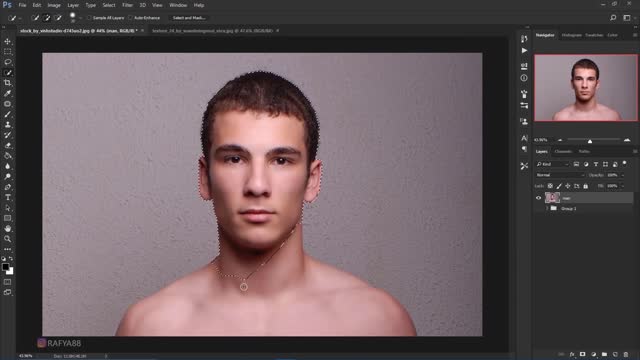
Task: Open the Edit Toolbar ellipsis
Action: coord(7,249)
